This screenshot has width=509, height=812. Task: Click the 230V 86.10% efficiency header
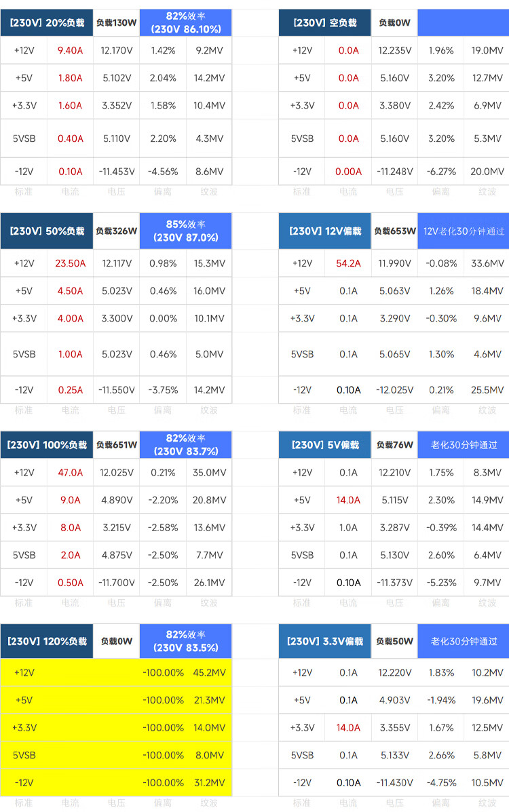click(185, 22)
